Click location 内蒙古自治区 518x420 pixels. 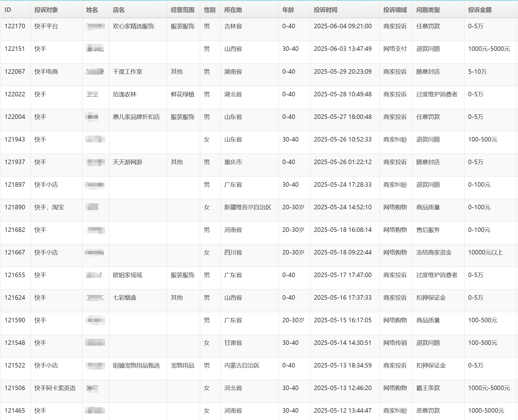242,365
